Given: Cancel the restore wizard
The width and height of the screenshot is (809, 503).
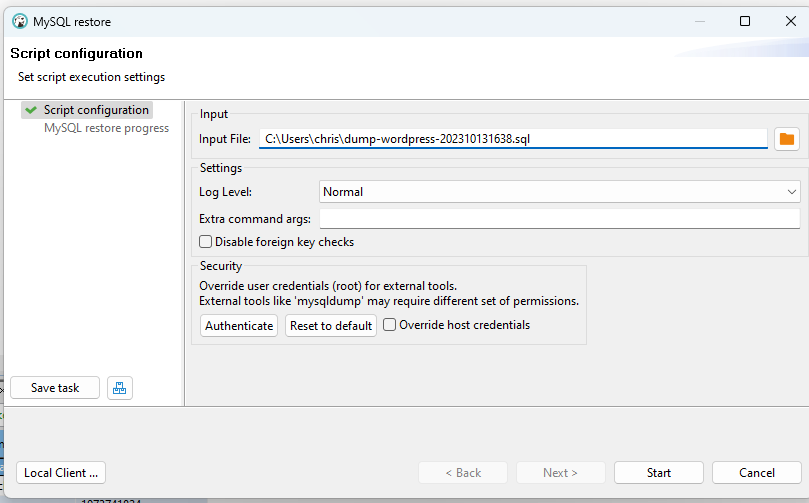Looking at the screenshot, I should (x=757, y=473).
